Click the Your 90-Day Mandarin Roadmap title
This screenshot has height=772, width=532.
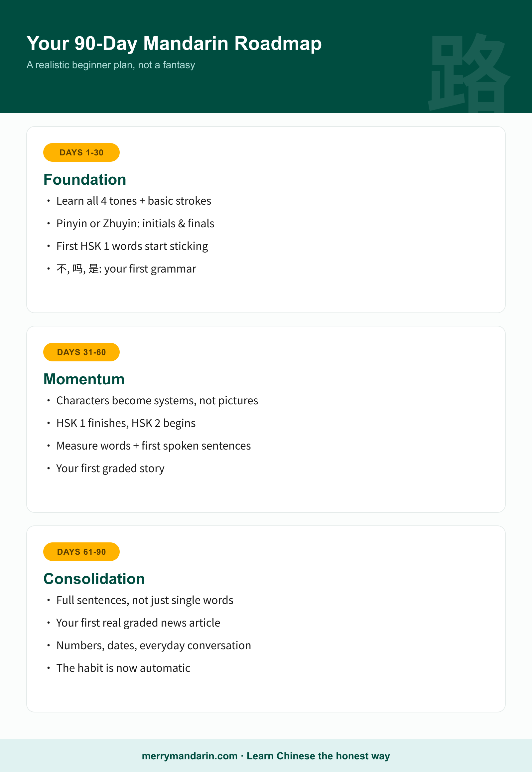click(174, 43)
